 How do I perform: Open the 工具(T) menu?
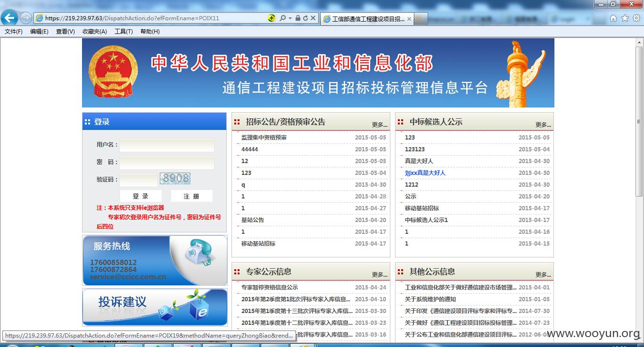pos(124,32)
